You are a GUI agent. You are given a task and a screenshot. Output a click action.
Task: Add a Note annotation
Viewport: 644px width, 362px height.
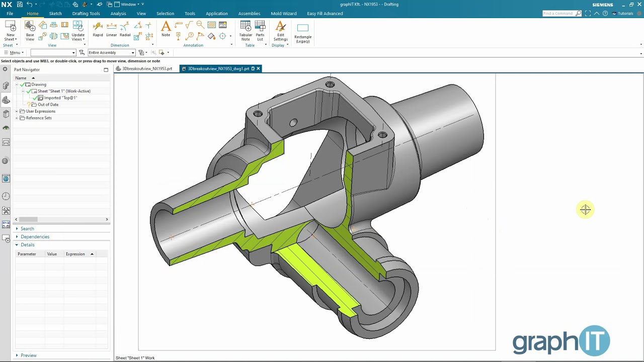pos(166,29)
